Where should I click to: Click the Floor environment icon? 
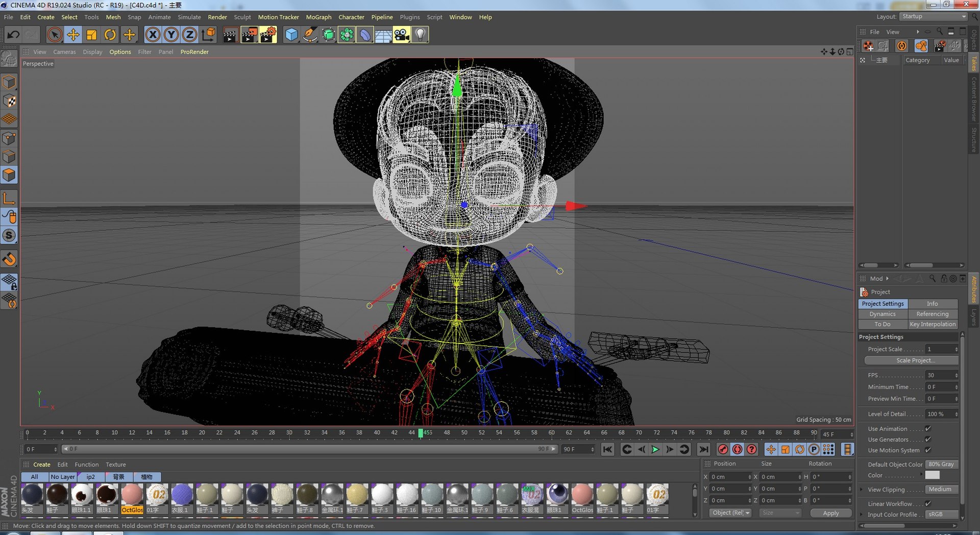(x=383, y=35)
